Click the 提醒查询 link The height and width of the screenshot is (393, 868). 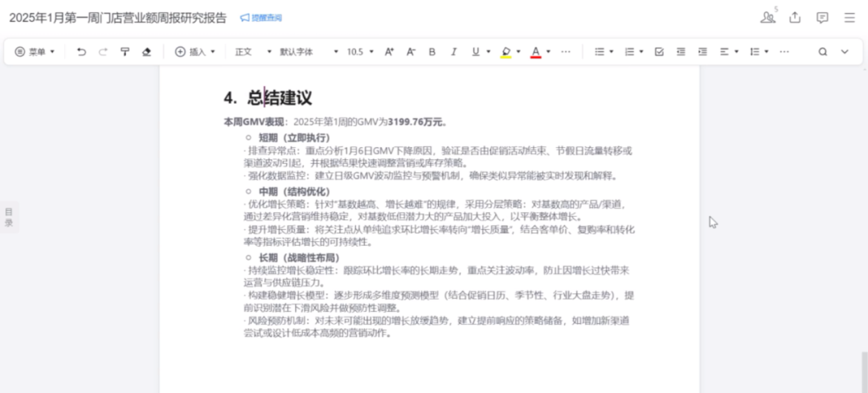260,18
